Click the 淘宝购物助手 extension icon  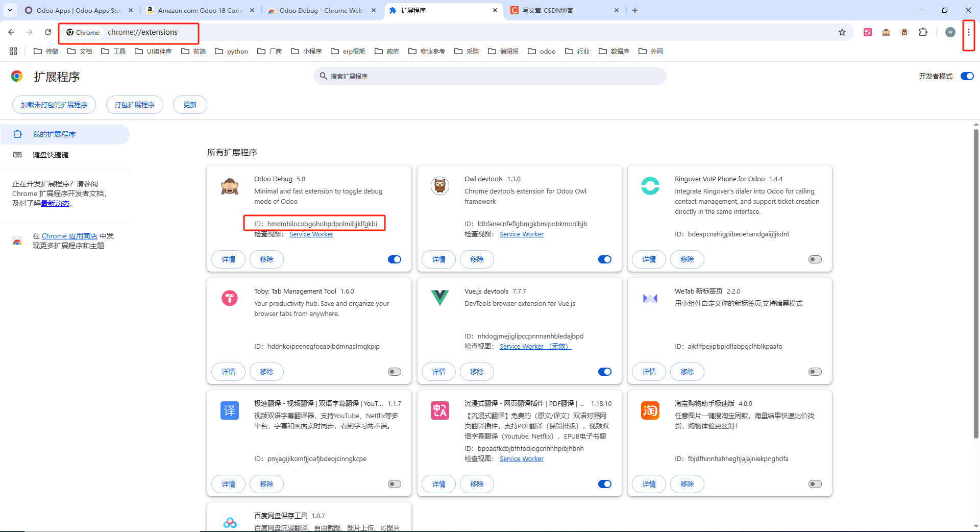[x=650, y=410]
